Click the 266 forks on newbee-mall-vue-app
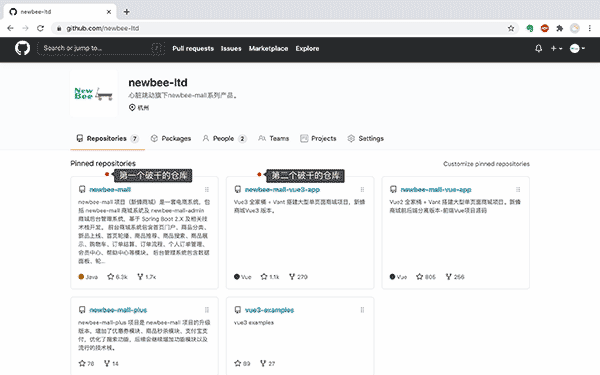 pyautogui.click(x=455, y=277)
